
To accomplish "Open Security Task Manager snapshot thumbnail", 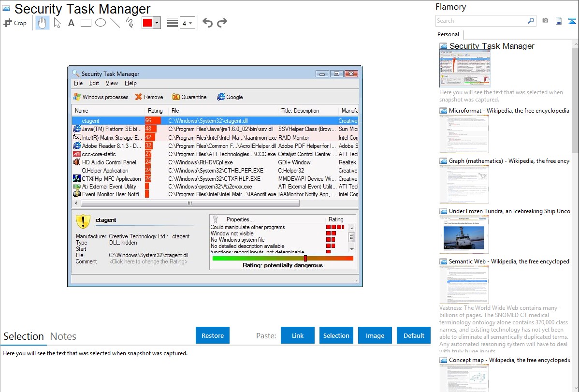I will tap(465, 69).
